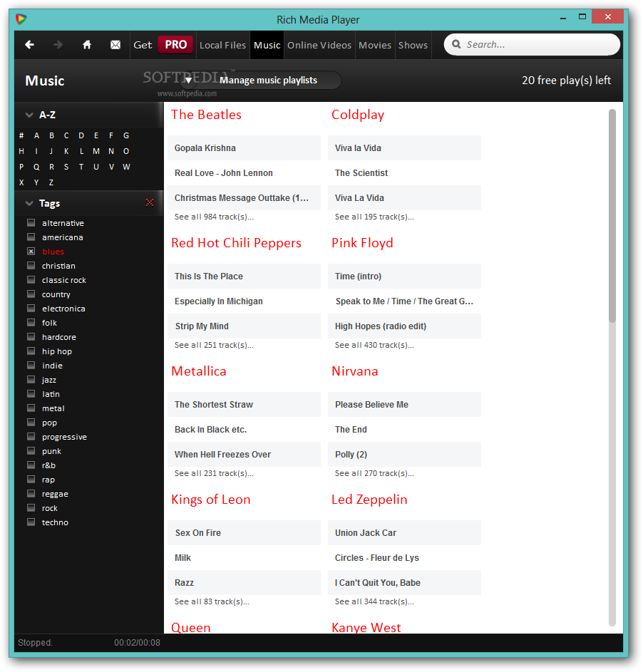Collapse the A-Z section

[x=29, y=115]
